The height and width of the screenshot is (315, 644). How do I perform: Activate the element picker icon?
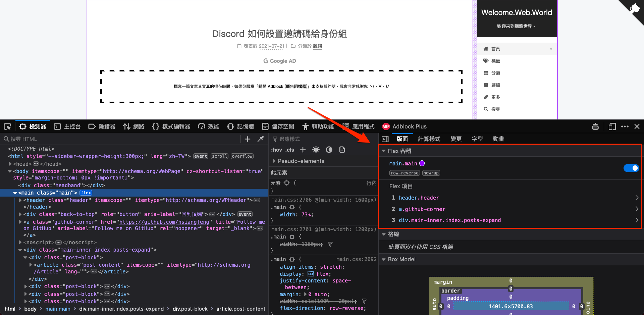[7, 126]
